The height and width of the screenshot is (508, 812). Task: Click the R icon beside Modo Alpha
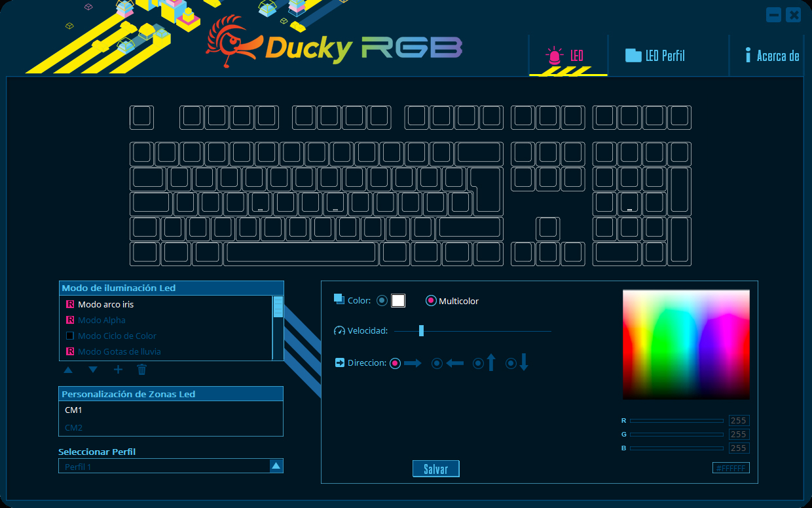pos(70,320)
